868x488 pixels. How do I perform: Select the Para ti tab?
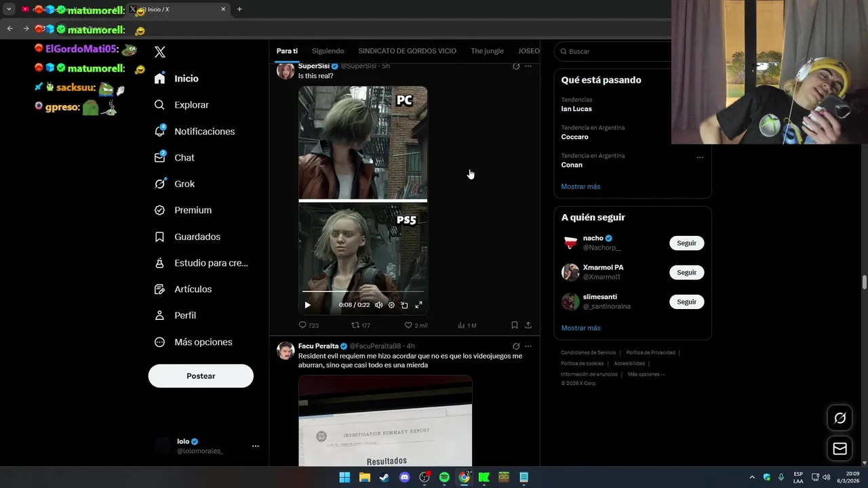[x=287, y=51]
